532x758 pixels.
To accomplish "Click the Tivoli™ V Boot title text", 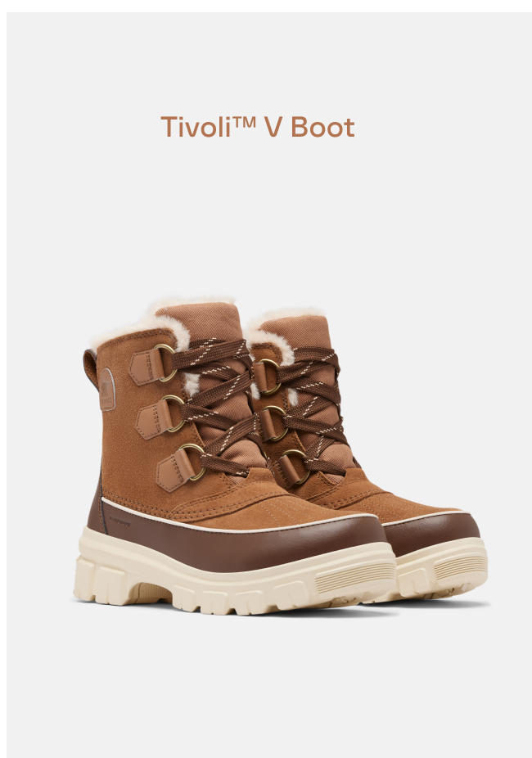I will (x=258, y=127).
